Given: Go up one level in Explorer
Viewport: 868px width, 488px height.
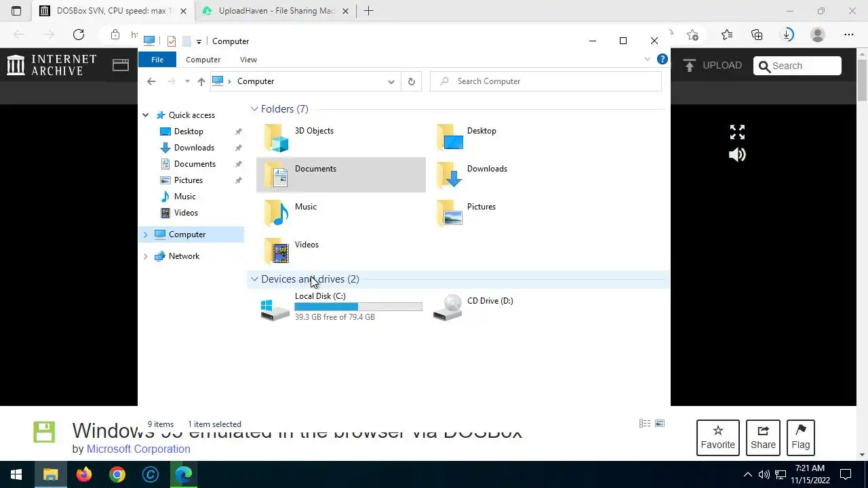Looking at the screenshot, I should (201, 81).
